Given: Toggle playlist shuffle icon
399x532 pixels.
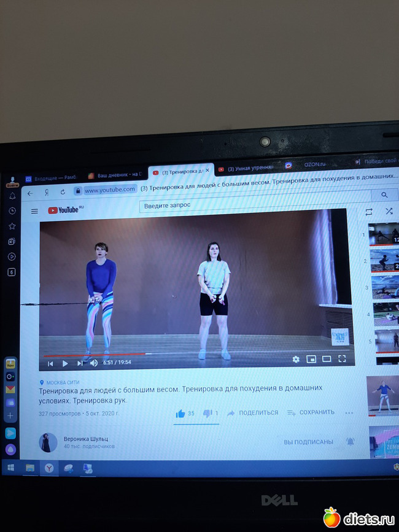Looking at the screenshot, I should click(389, 210).
